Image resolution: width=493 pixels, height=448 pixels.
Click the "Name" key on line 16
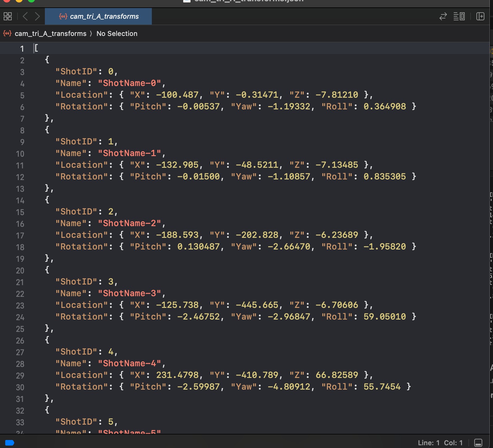71,223
